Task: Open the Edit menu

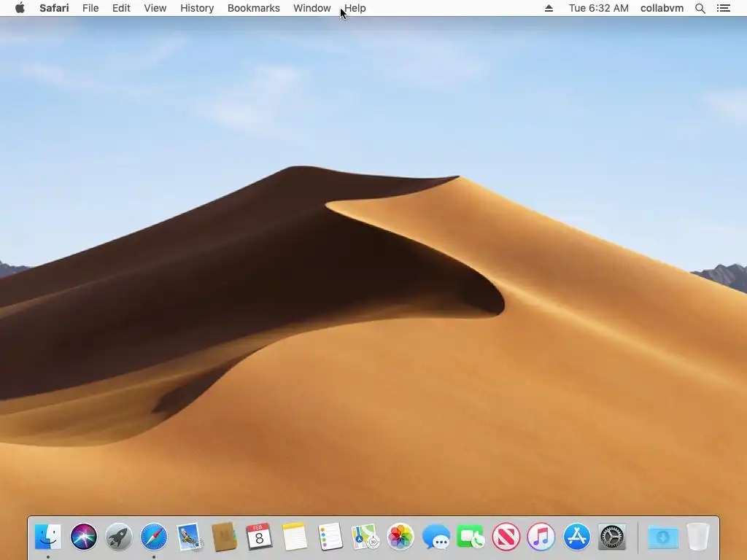Action: [122, 8]
